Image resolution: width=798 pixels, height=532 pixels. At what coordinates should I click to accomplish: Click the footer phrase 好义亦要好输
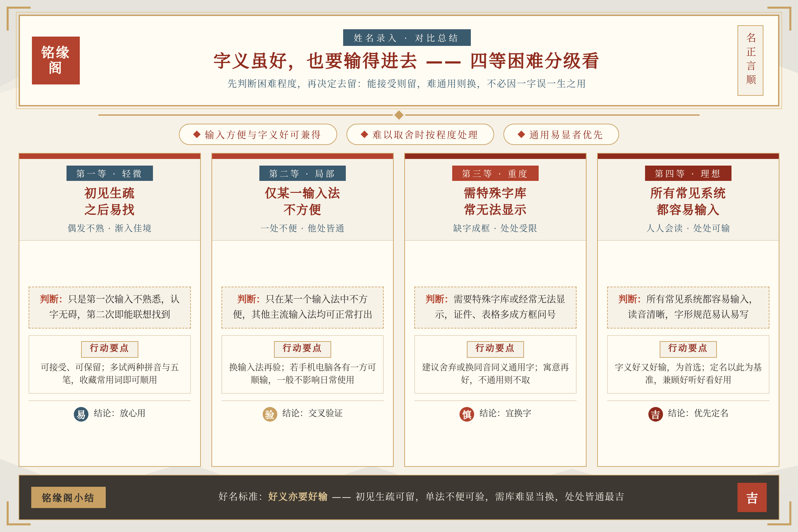298,497
